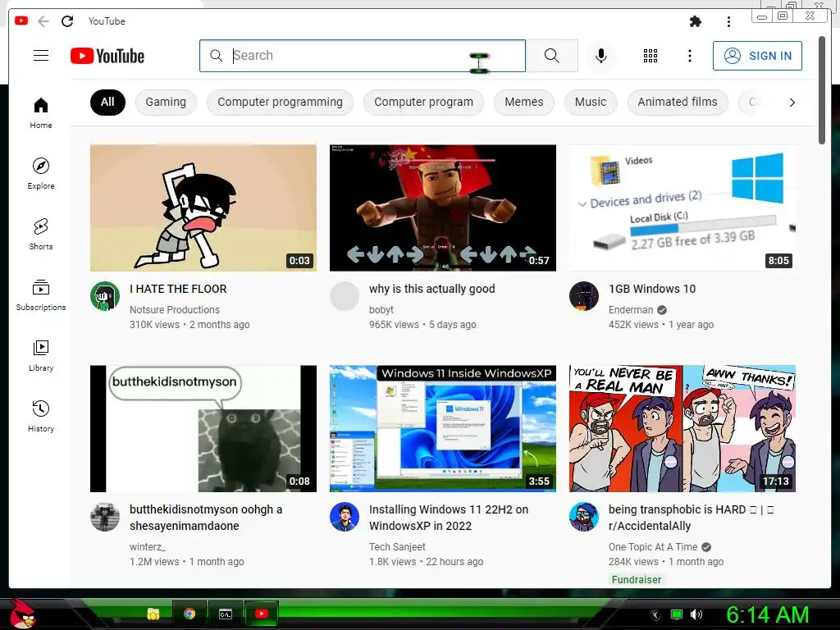The width and height of the screenshot is (840, 630).
Task: Open I HATE THE FLOOR thumbnail
Action: pos(203,208)
